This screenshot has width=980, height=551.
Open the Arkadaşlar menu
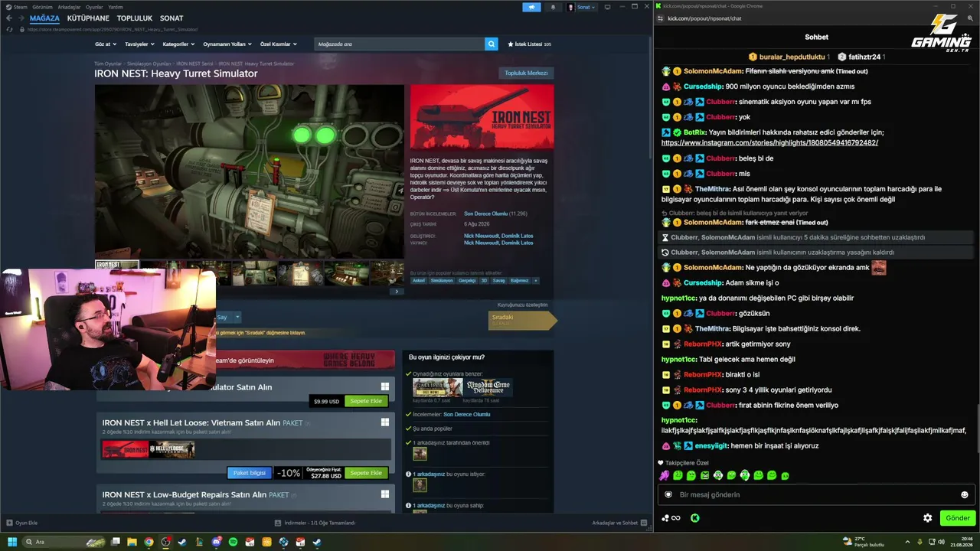pos(69,7)
